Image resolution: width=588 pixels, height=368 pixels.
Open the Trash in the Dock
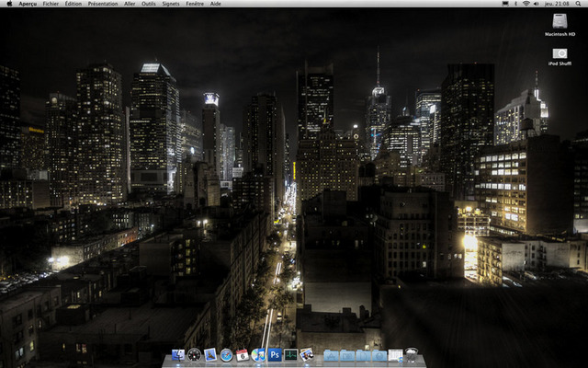click(x=412, y=354)
